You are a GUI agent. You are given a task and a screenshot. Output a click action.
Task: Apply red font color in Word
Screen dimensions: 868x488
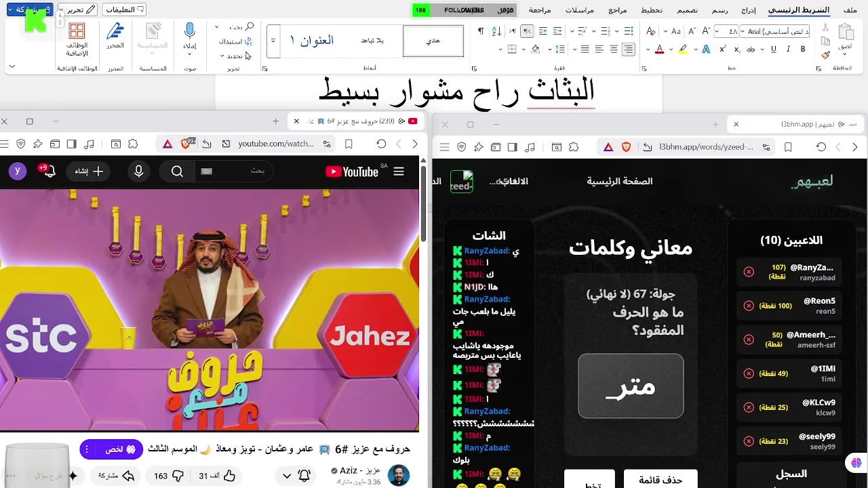tap(659, 49)
